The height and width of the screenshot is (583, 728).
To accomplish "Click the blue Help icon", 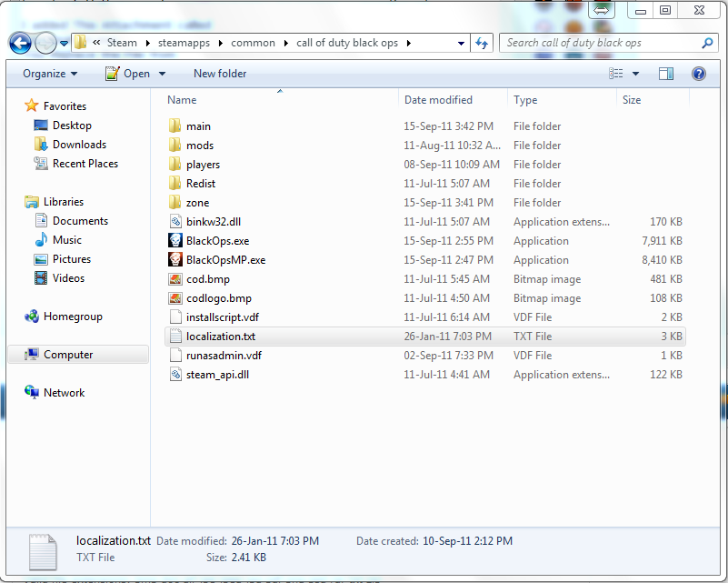I will click(x=698, y=74).
